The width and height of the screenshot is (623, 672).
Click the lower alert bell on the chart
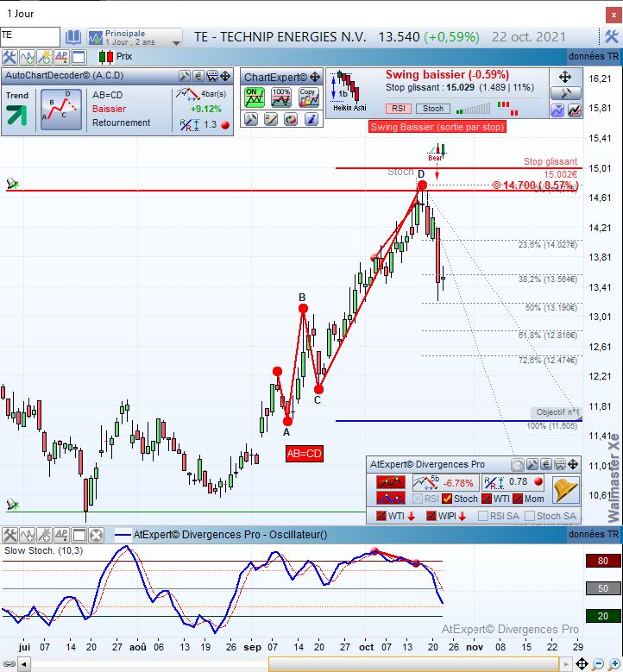12,504
